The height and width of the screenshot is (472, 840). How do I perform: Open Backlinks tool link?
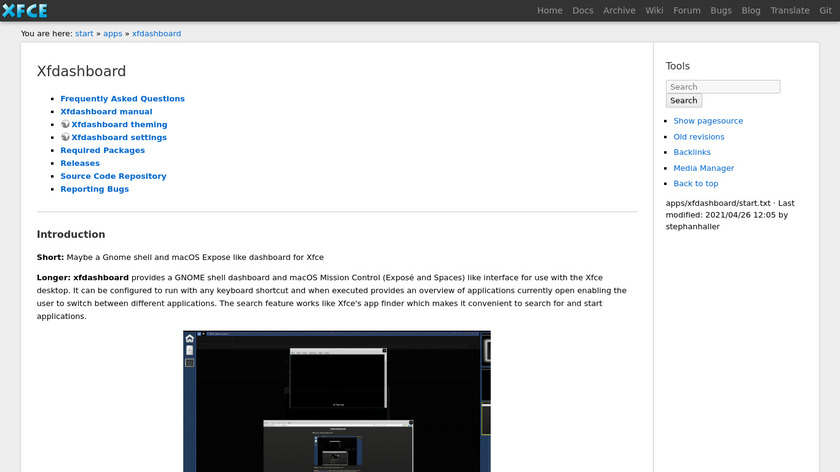692,152
